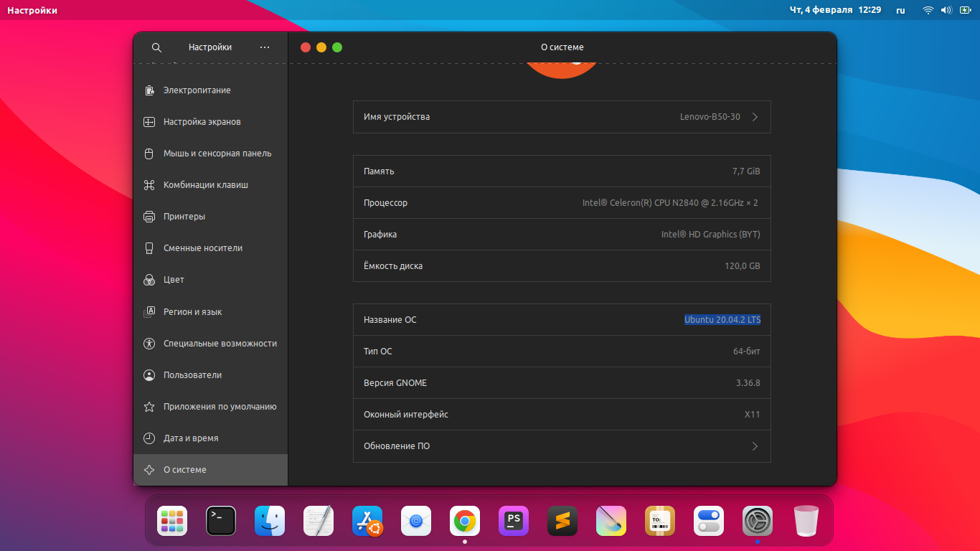This screenshot has height=551, width=980.
Task: Click the search icon in Settings sidebar
Action: click(156, 47)
